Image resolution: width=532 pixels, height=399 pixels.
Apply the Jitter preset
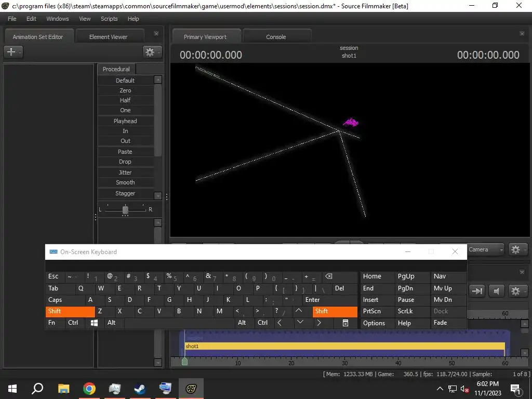pyautogui.click(x=125, y=172)
